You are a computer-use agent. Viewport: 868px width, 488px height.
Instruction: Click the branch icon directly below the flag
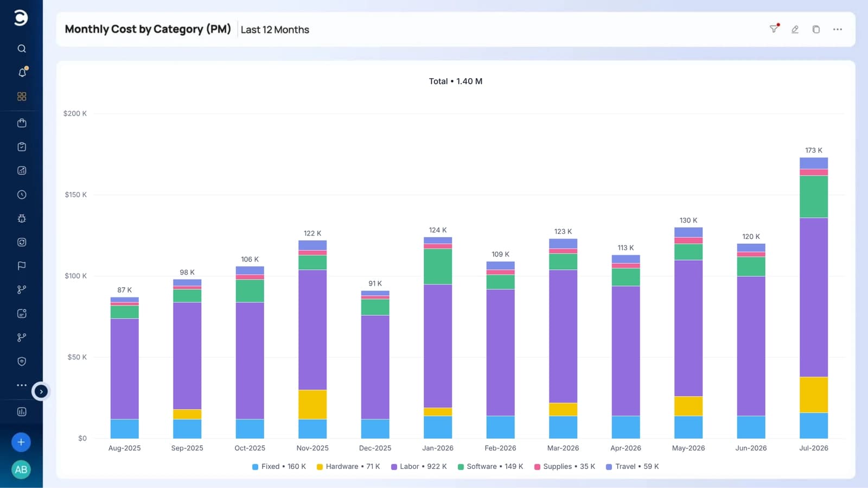tap(22, 289)
